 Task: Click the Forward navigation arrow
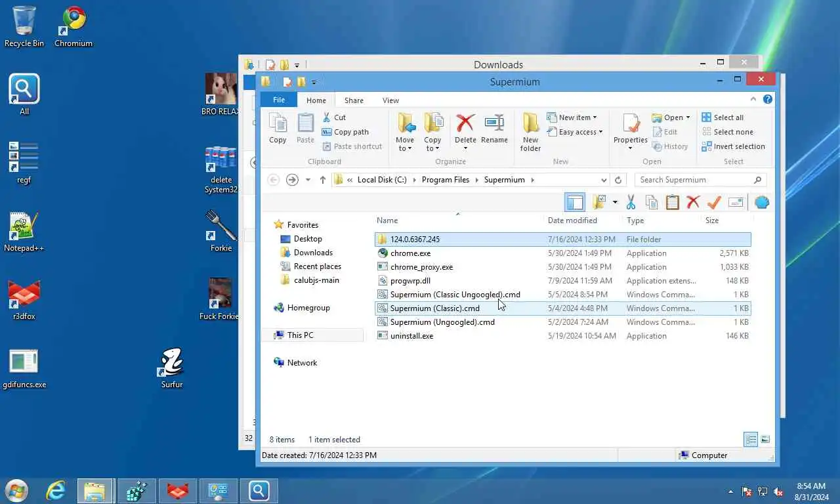(292, 180)
